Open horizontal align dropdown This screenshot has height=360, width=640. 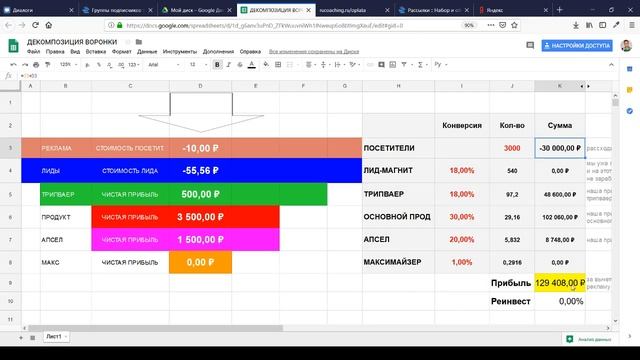(310, 64)
